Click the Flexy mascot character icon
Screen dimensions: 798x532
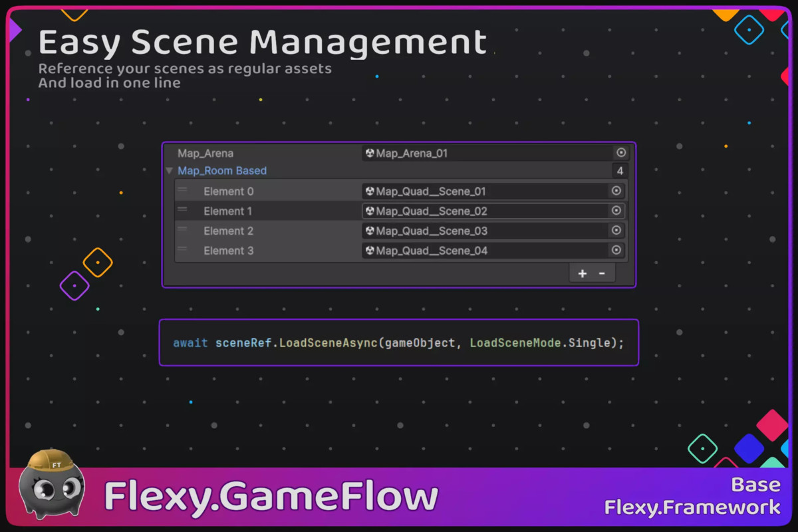pyautogui.click(x=51, y=484)
